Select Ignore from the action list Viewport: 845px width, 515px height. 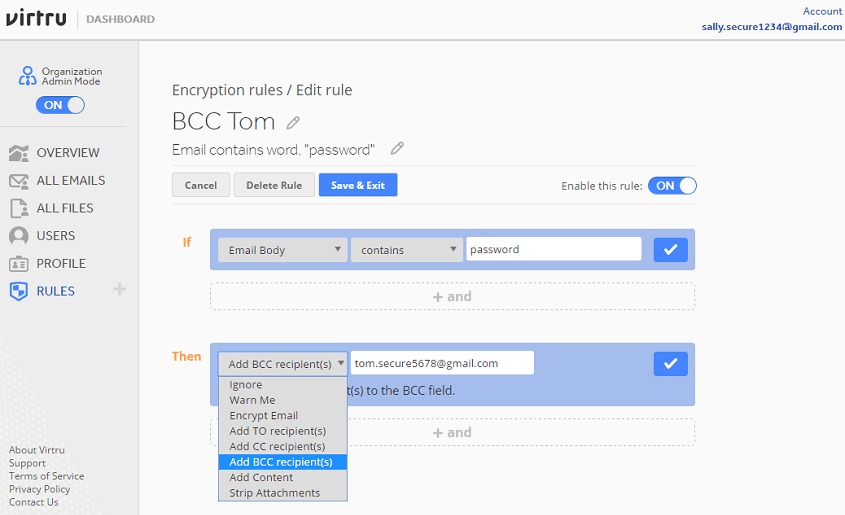(x=282, y=385)
